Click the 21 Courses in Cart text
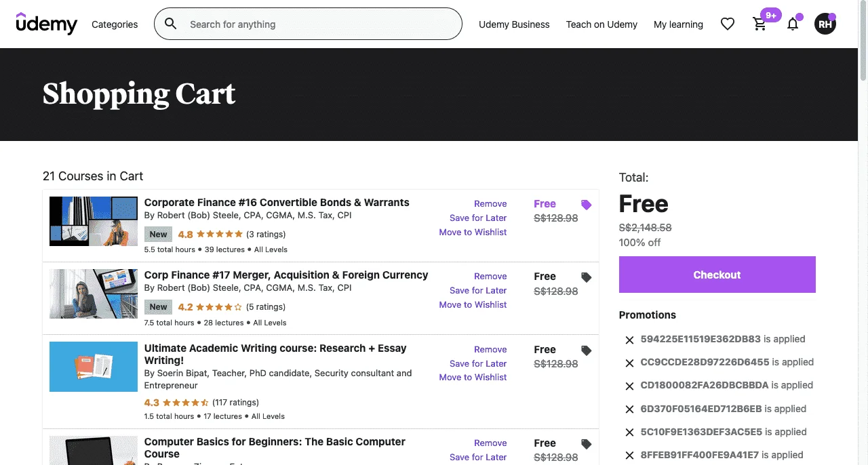 (x=93, y=176)
